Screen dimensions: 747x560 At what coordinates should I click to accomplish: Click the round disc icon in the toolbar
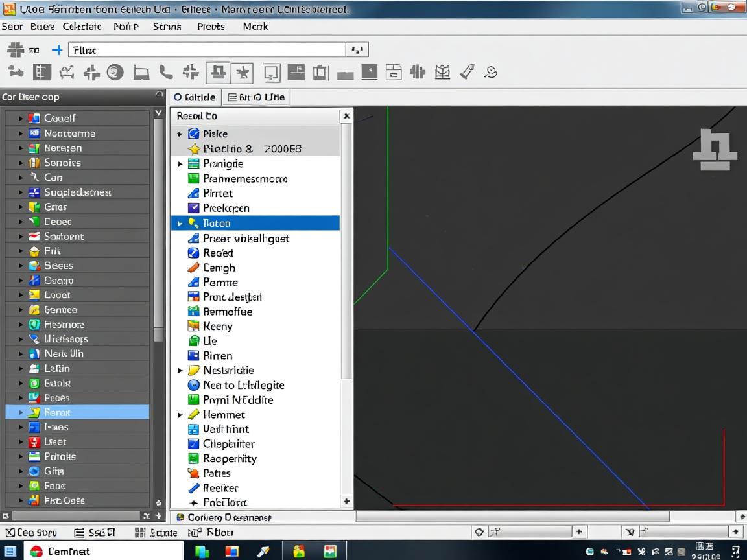pos(115,72)
